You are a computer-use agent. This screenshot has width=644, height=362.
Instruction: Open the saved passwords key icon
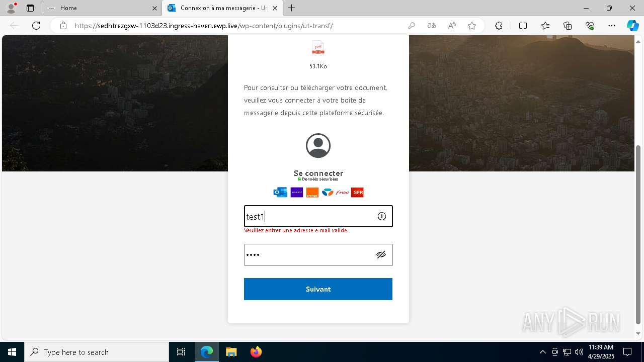click(x=412, y=26)
